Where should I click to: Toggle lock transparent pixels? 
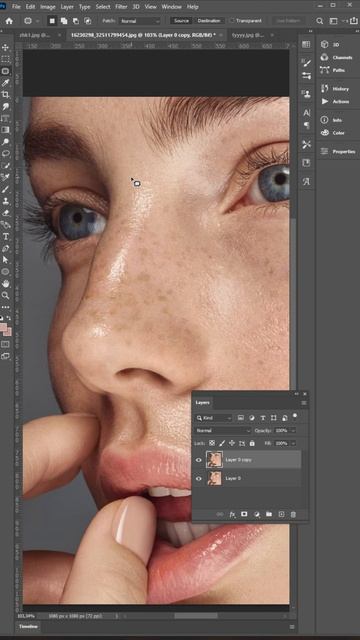(x=212, y=443)
